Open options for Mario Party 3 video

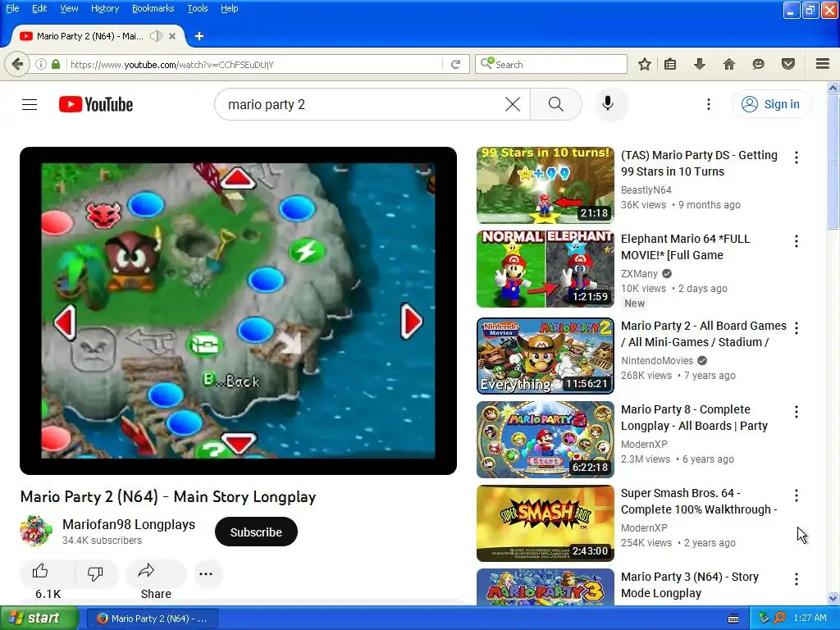(x=797, y=579)
